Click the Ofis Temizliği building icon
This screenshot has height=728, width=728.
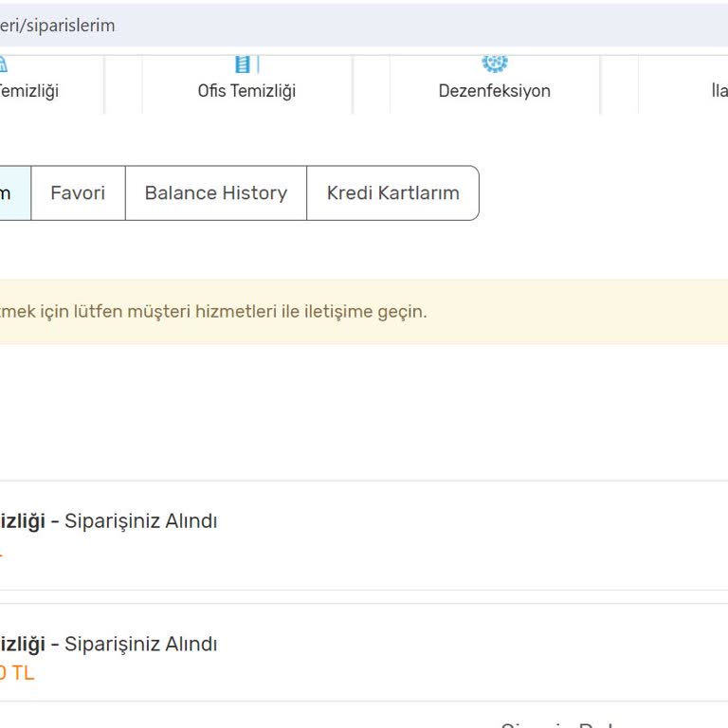pos(246,64)
